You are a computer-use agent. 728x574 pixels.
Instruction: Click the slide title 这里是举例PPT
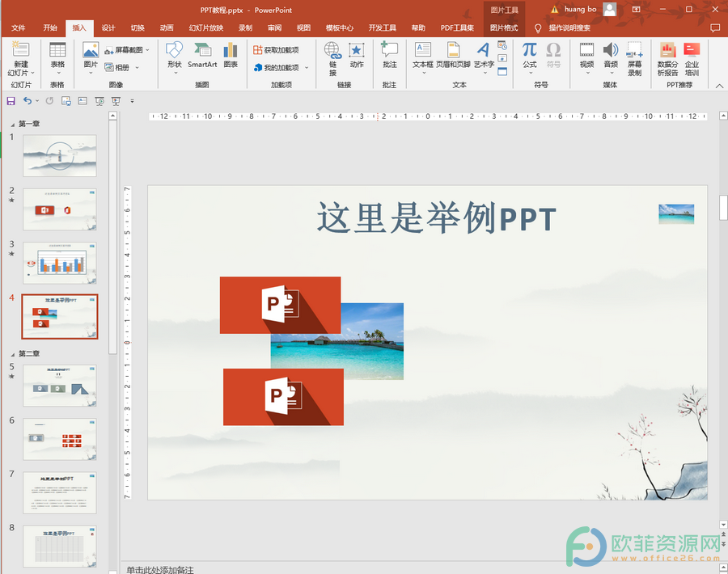[437, 218]
